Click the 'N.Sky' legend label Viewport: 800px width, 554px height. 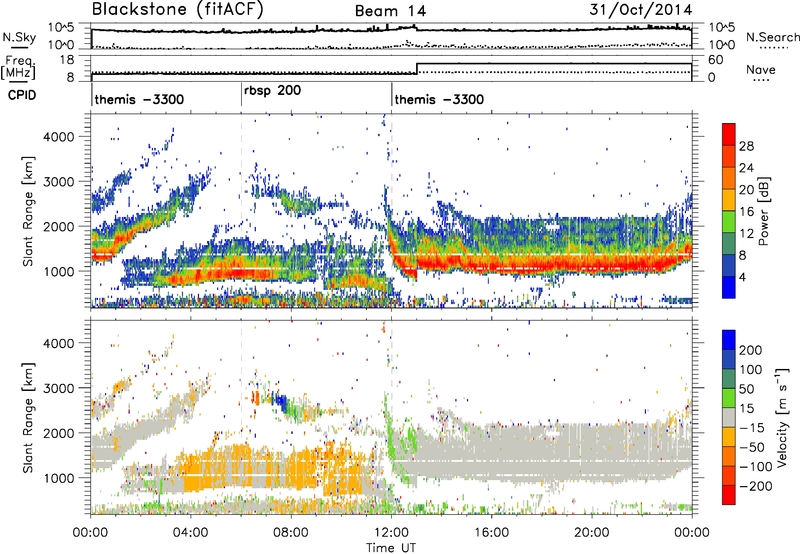[x=19, y=37]
